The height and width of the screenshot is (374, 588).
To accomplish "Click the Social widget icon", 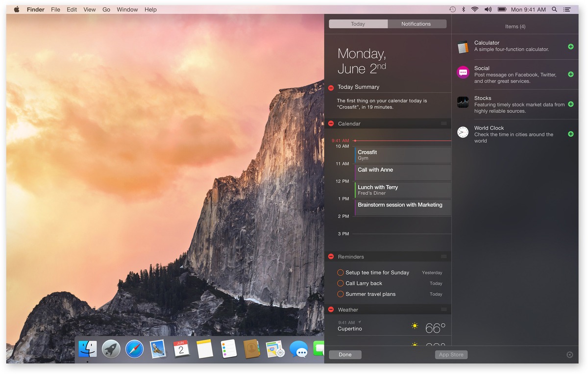I will click(x=463, y=72).
